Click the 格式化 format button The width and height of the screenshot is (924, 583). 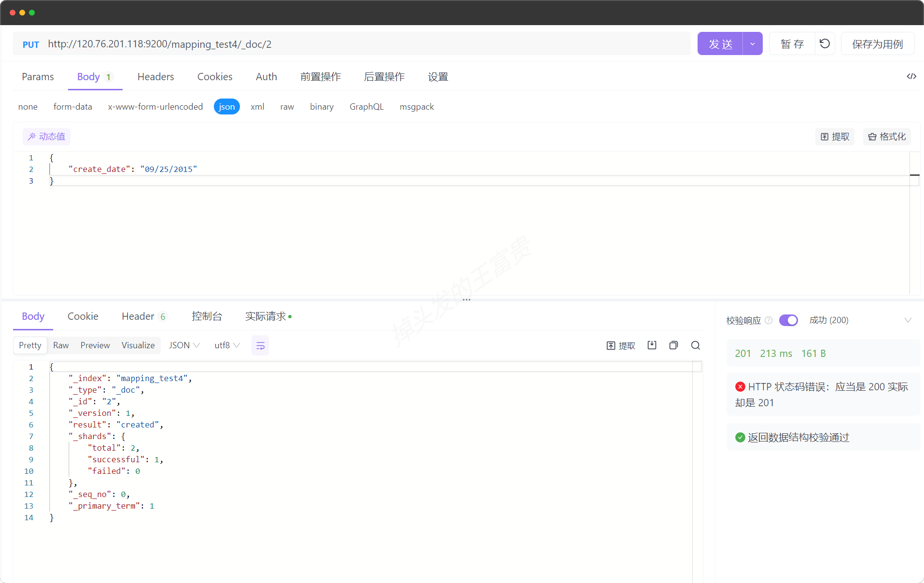coord(887,137)
